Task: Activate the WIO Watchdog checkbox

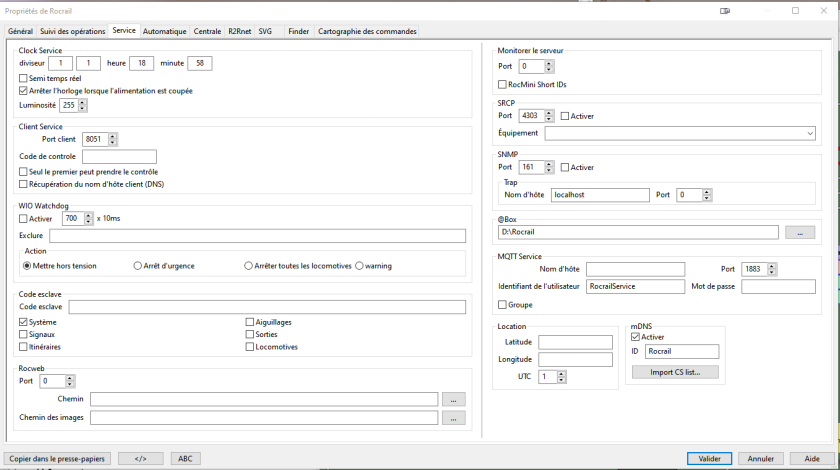Action: tap(24, 219)
